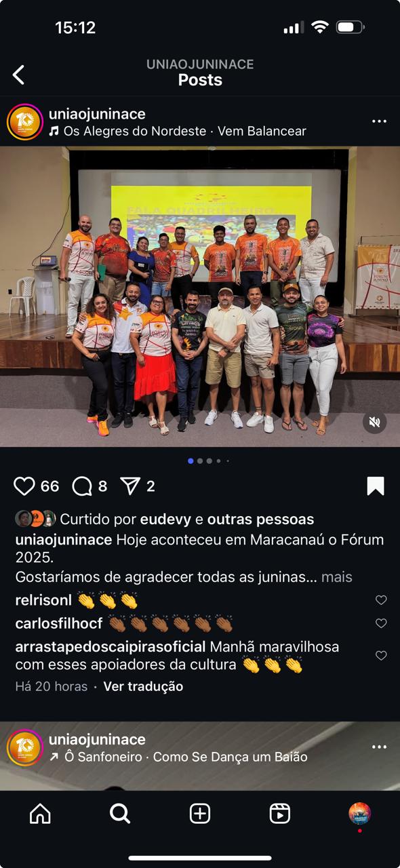This screenshot has width=400, height=868.
Task: Like carlosfilhocf's comment with small heart
Action: click(x=381, y=623)
